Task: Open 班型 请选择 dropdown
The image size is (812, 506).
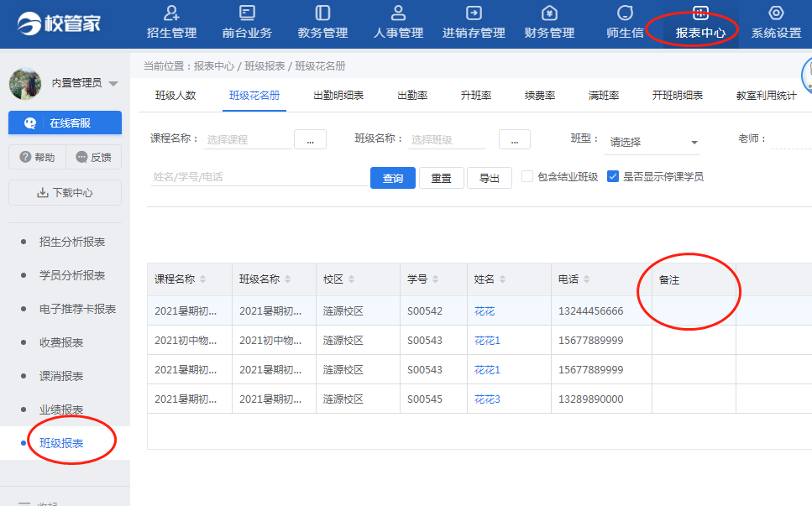Action: click(652, 142)
